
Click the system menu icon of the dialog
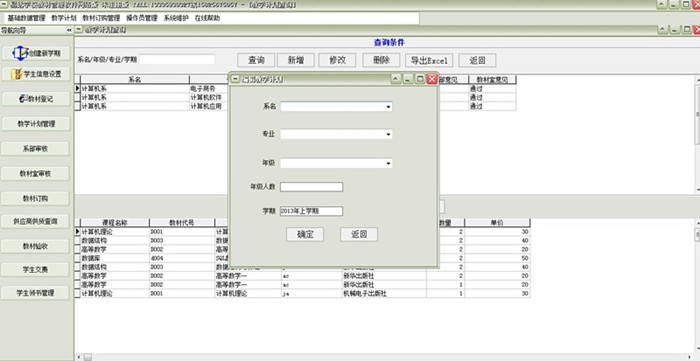tap(235, 79)
